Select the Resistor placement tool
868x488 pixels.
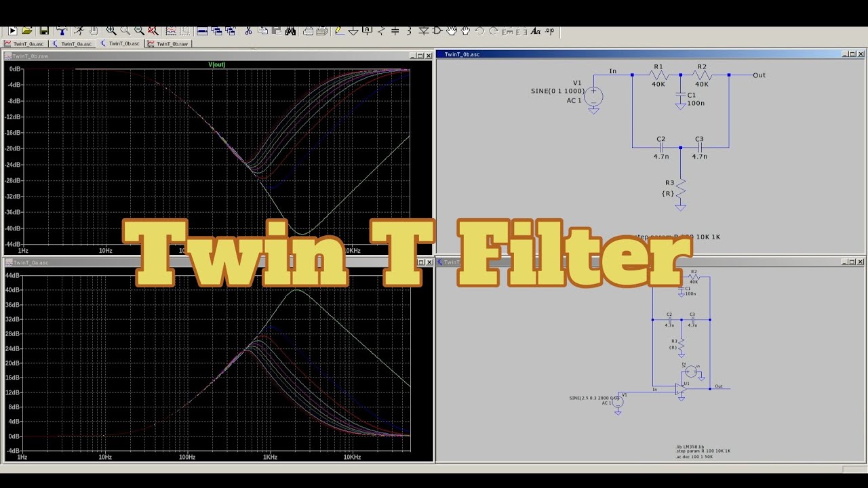[x=381, y=31]
